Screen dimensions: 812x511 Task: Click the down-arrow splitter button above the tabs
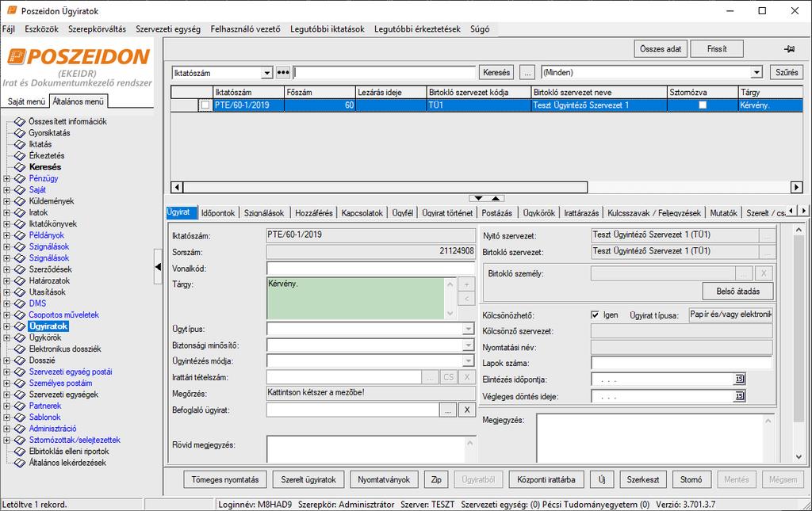(x=478, y=198)
